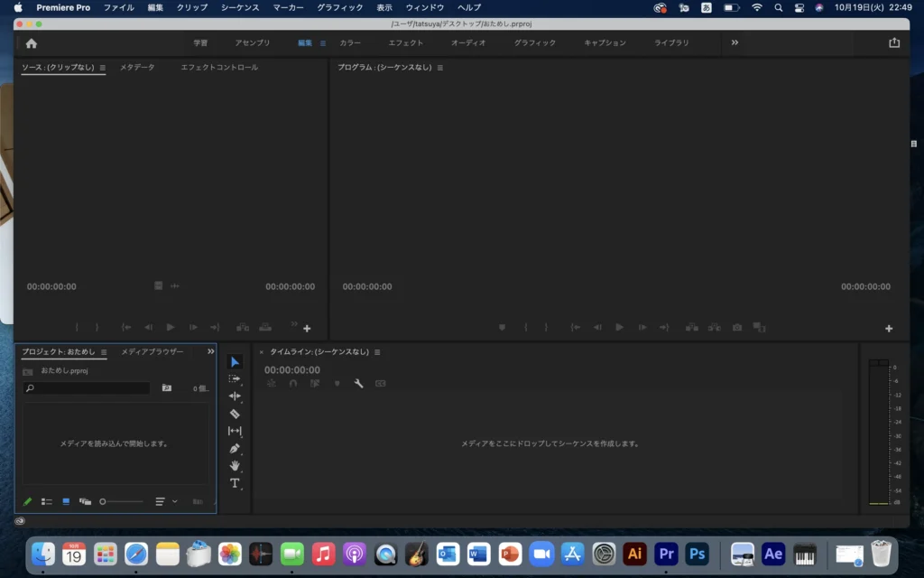The width and height of the screenshot is (924, 578).
Task: Switch project panel to list view
Action: coord(47,501)
